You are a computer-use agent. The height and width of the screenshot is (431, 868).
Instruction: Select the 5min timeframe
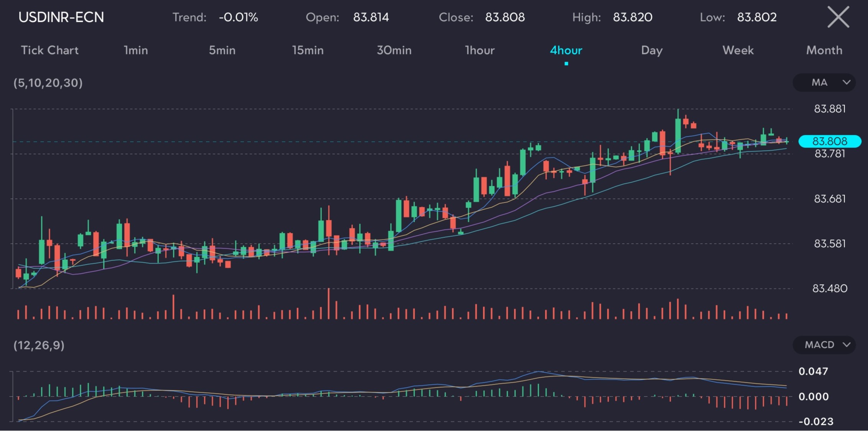[x=222, y=50]
